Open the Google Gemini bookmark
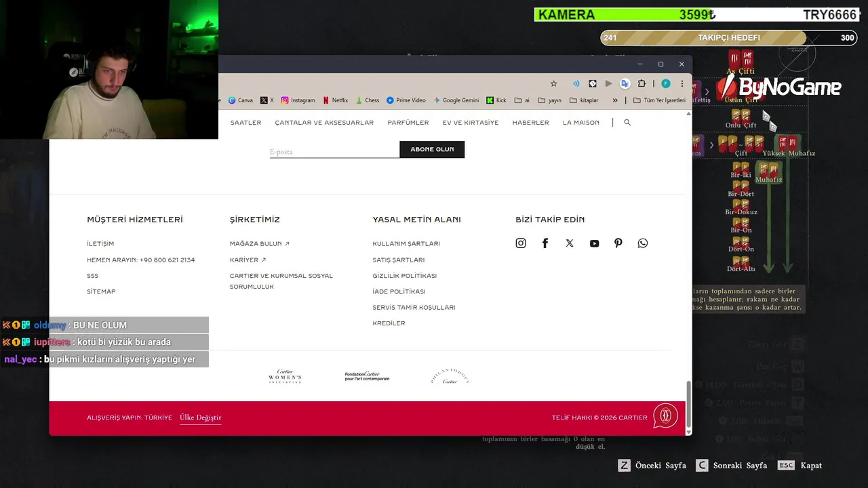868x488 pixels. [x=456, y=100]
